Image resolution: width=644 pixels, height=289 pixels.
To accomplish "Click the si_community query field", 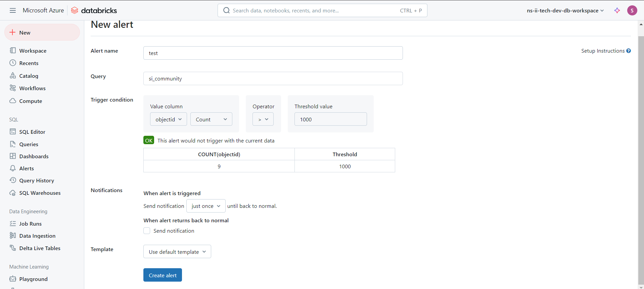I will tap(273, 78).
